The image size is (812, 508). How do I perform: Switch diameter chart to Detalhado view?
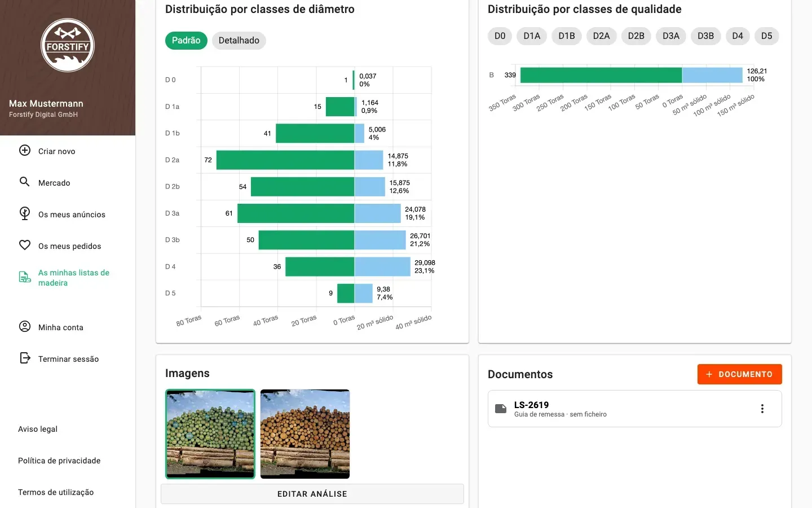coord(239,41)
